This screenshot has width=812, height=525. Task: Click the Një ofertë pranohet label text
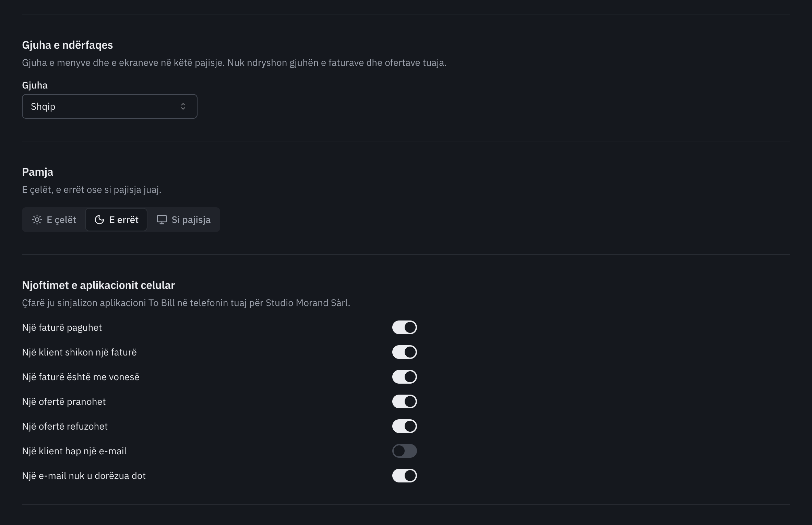[64, 402]
